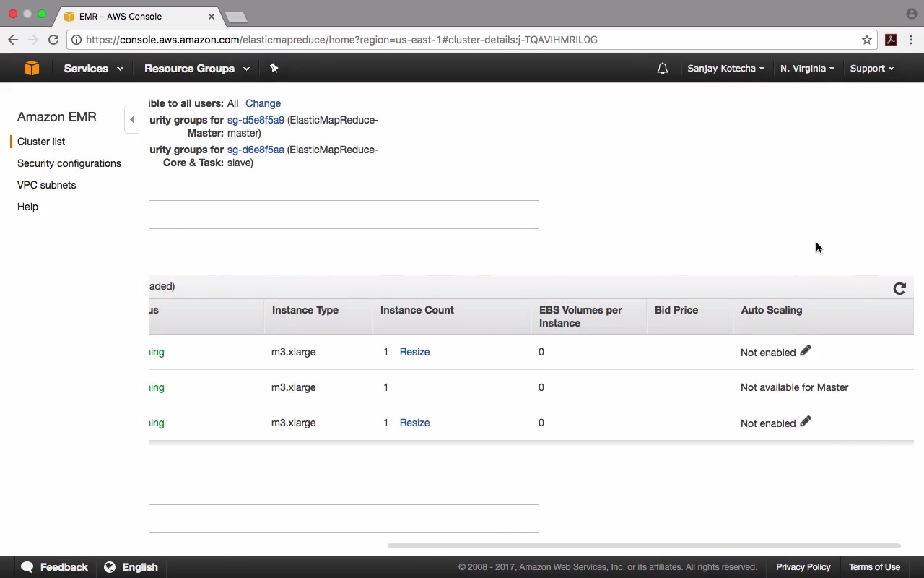
Task: Open the Services dropdown menu
Action: point(93,69)
